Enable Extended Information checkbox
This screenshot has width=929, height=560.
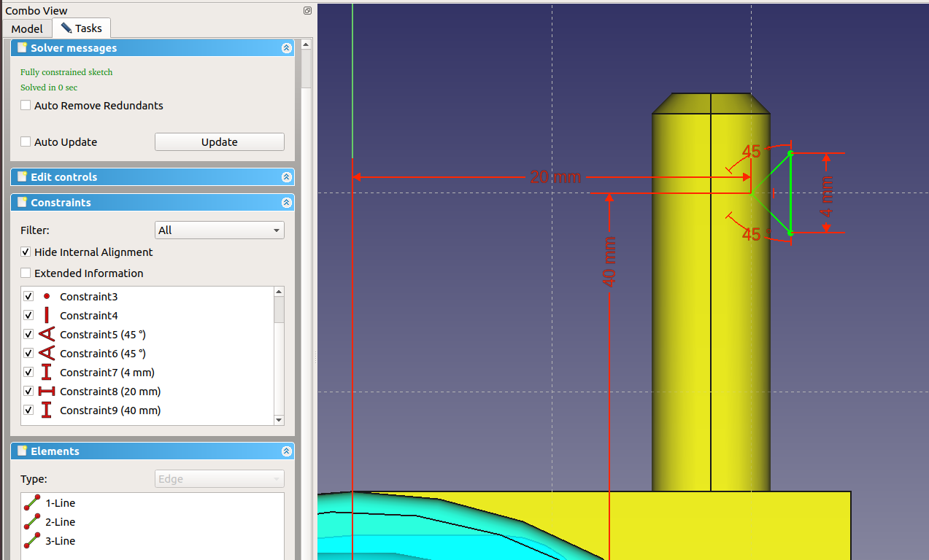pos(26,273)
